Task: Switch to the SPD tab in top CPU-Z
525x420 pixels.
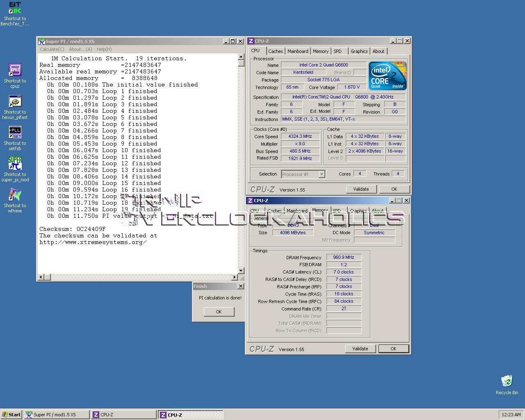Action: point(338,51)
